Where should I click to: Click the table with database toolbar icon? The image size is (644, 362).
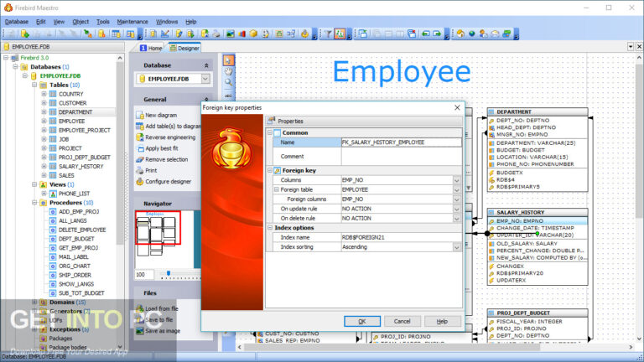[117, 34]
